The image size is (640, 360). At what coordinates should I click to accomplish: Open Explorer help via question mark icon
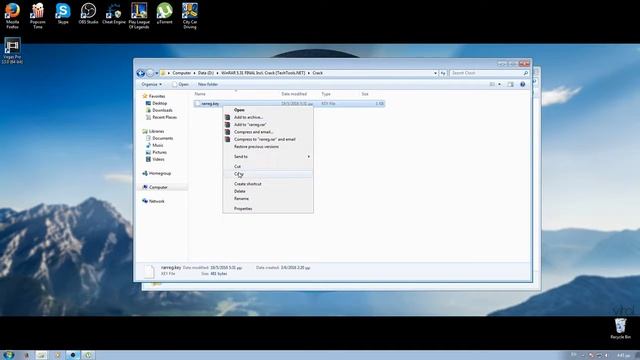[x=522, y=84]
